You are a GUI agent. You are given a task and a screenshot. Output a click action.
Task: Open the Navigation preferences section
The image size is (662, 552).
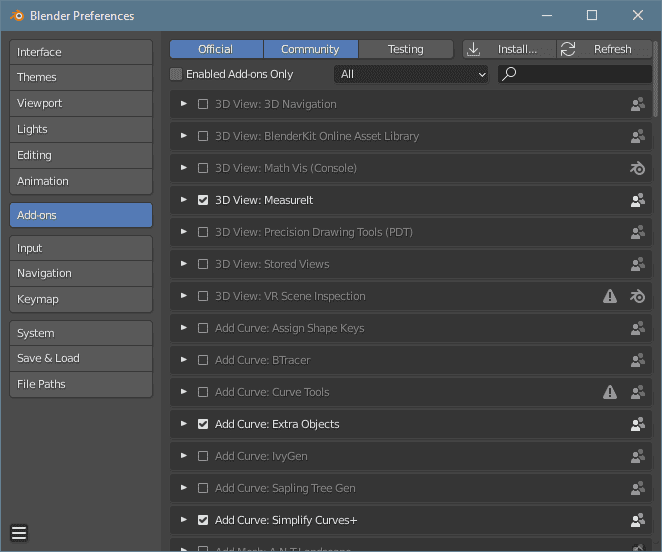coord(81,274)
